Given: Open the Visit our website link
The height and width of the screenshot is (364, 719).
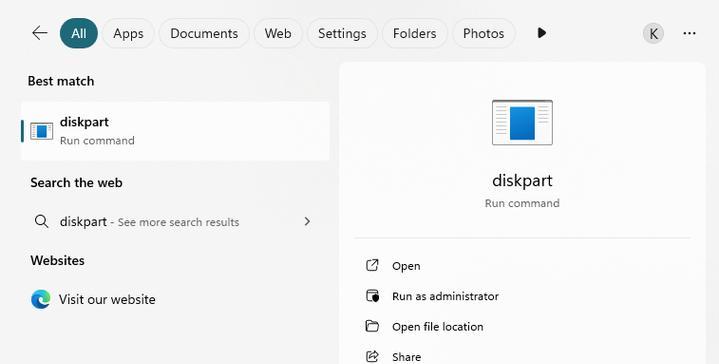Looking at the screenshot, I should point(107,299).
